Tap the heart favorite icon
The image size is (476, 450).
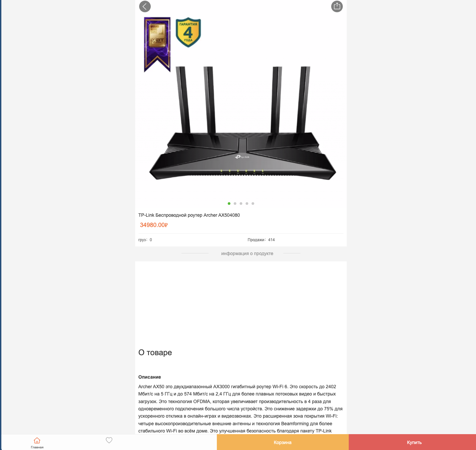click(109, 440)
